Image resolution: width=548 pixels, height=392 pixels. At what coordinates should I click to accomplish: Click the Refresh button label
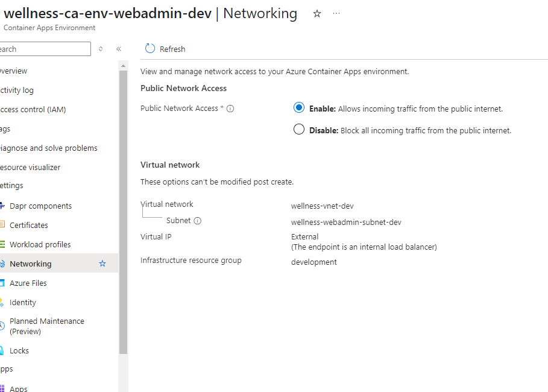pos(172,49)
